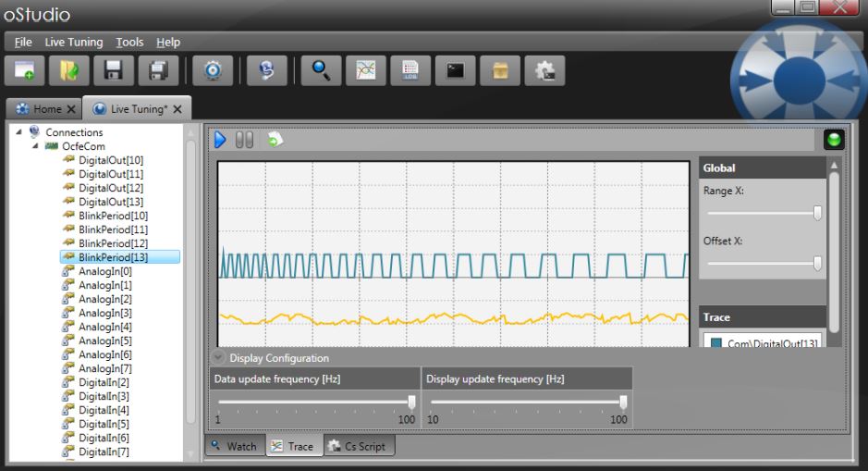The image size is (868, 471).
Task: Select BlinkPeriod[12] in the tree
Action: 113,243
